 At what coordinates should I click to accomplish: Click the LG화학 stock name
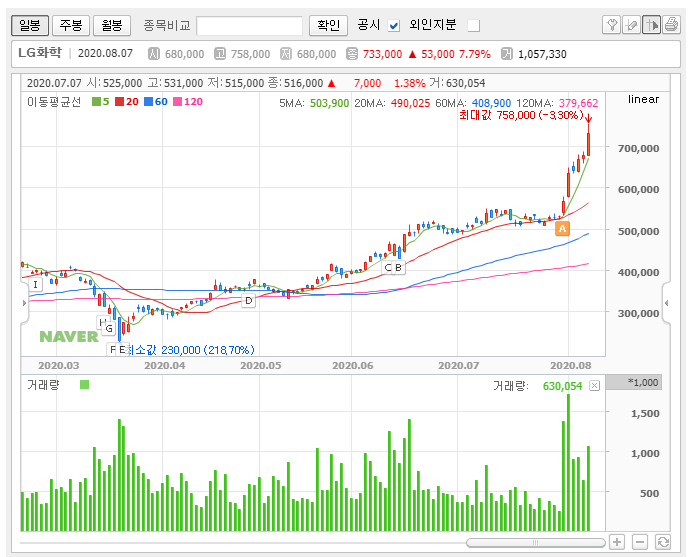point(40,53)
